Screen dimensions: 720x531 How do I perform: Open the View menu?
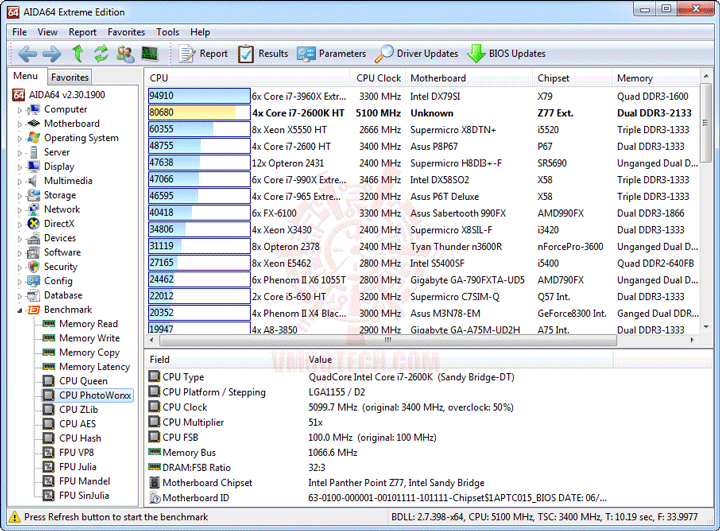point(48,32)
